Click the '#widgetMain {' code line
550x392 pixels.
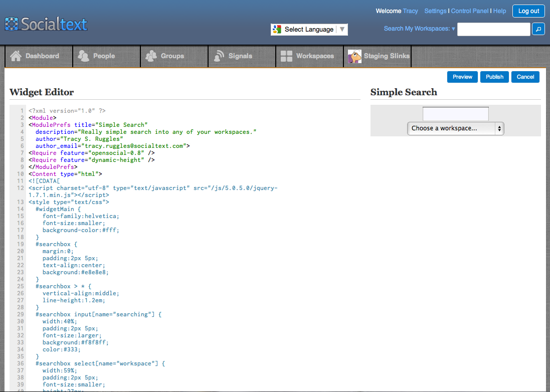[58, 209]
